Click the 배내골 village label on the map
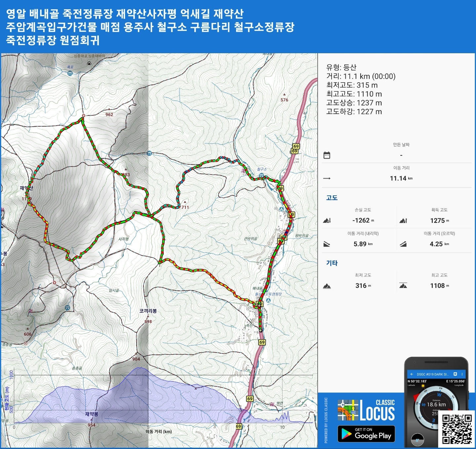476x449 pixels. tap(258, 288)
